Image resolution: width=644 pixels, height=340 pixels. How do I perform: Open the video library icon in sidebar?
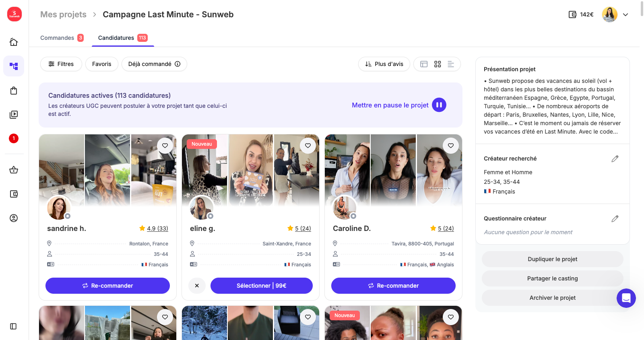[x=14, y=114]
